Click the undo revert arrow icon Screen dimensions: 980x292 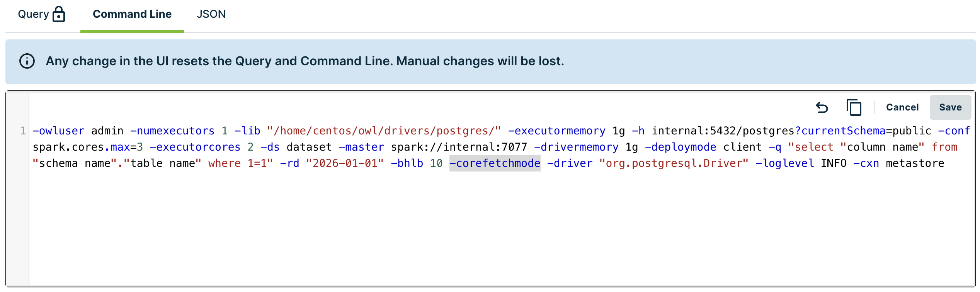(822, 107)
